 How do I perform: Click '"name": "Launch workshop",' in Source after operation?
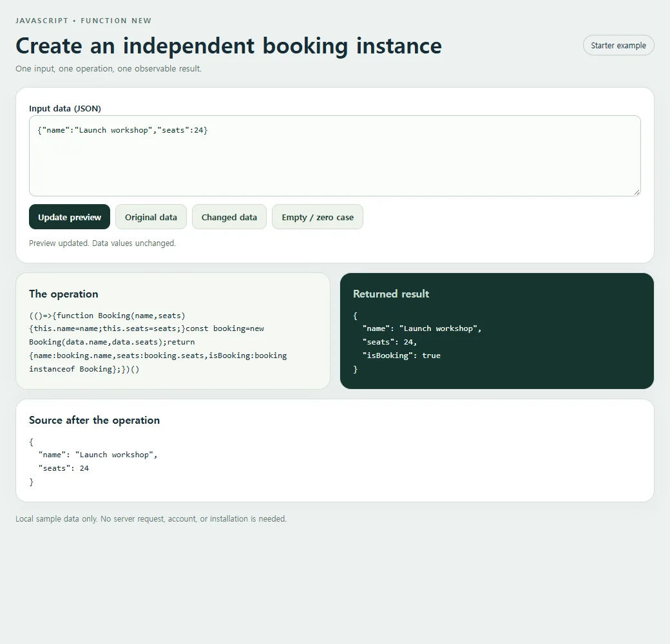(x=98, y=455)
